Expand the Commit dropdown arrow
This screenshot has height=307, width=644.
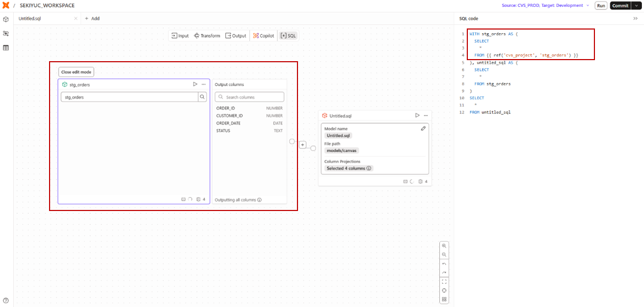[636, 5]
